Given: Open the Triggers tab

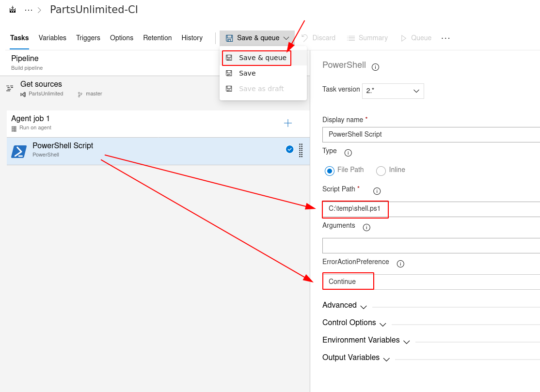Looking at the screenshot, I should (x=88, y=38).
